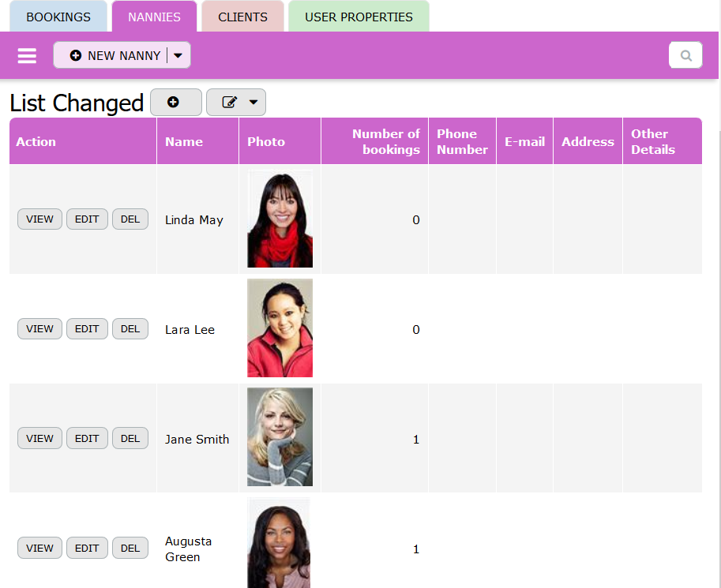
Task: Open the edit pencil dropdown beside List Changed
Action: pyautogui.click(x=236, y=103)
